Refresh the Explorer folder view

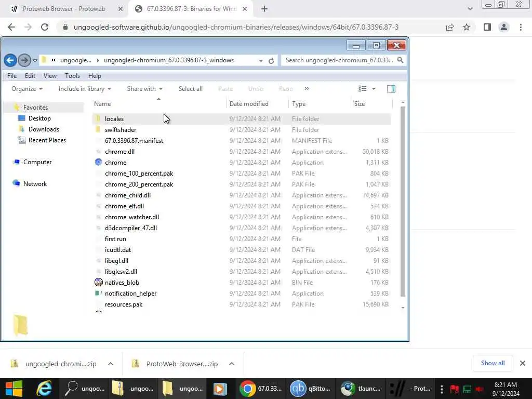pyautogui.click(x=271, y=61)
